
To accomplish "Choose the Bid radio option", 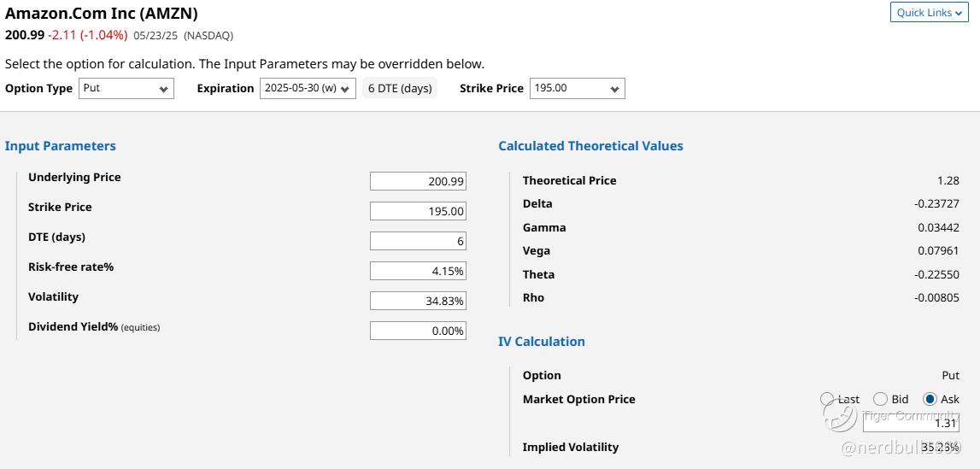I will (x=880, y=399).
